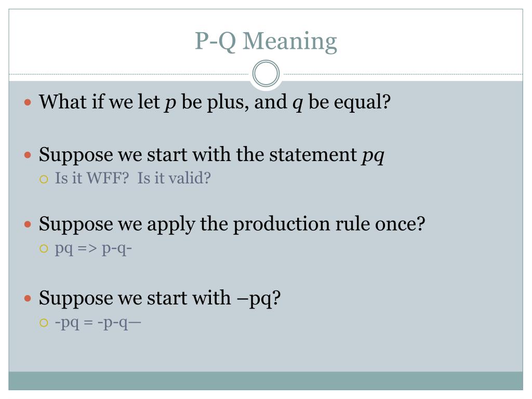Click the yellow hollow bullet before 'pq => p-q-'
This screenshot has height=399, width=532.
coord(44,249)
